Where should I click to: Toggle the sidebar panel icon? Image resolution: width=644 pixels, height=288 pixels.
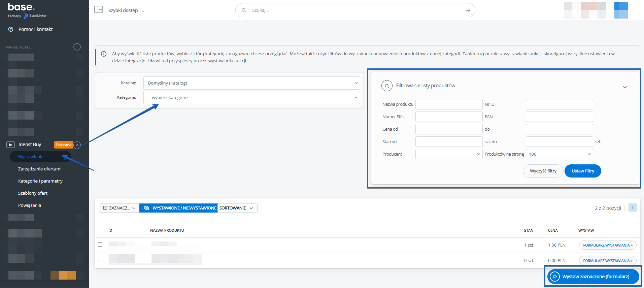pyautogui.click(x=98, y=9)
